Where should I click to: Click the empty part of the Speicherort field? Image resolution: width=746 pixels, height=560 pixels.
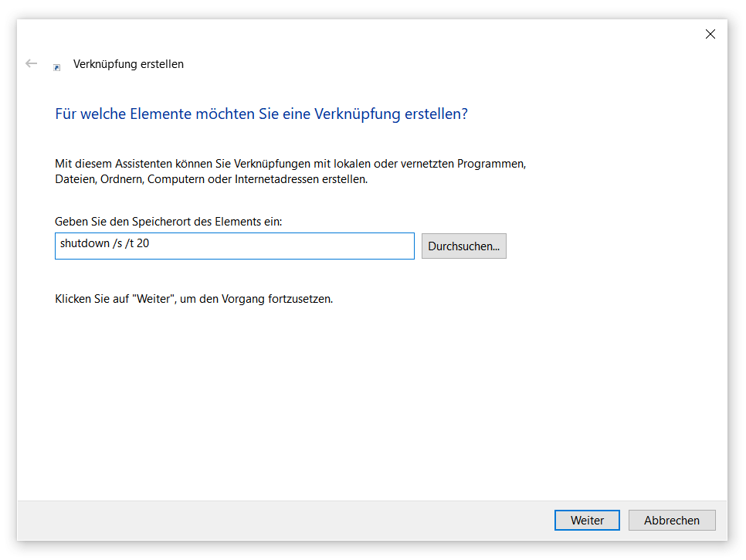(293, 246)
